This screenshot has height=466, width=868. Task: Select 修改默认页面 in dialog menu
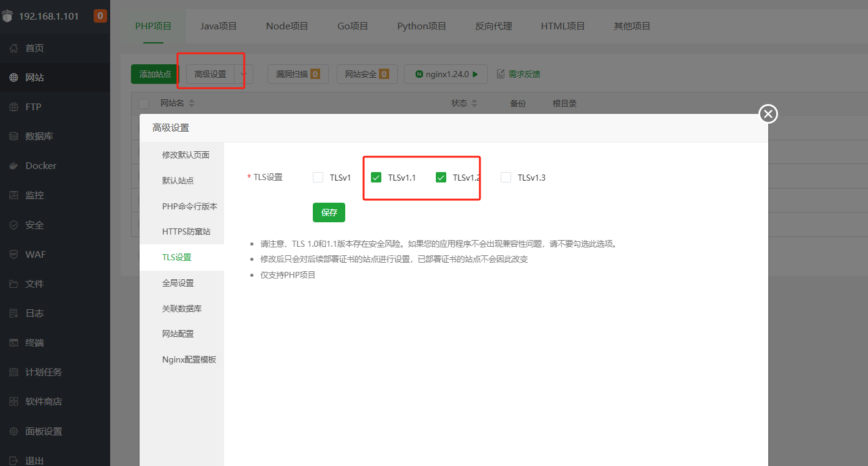182,155
